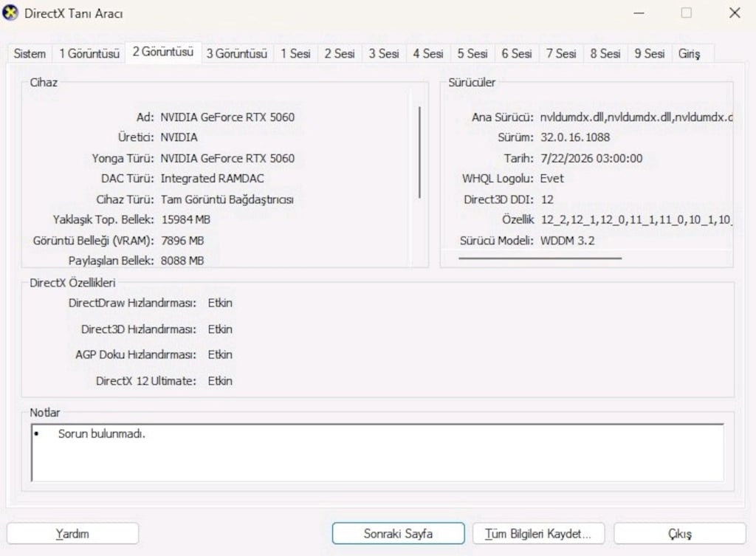Click the Yardım button

coord(72,534)
